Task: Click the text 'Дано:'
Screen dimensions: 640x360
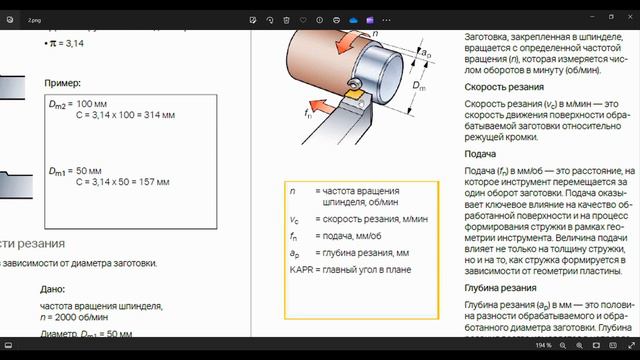Action: (53, 289)
